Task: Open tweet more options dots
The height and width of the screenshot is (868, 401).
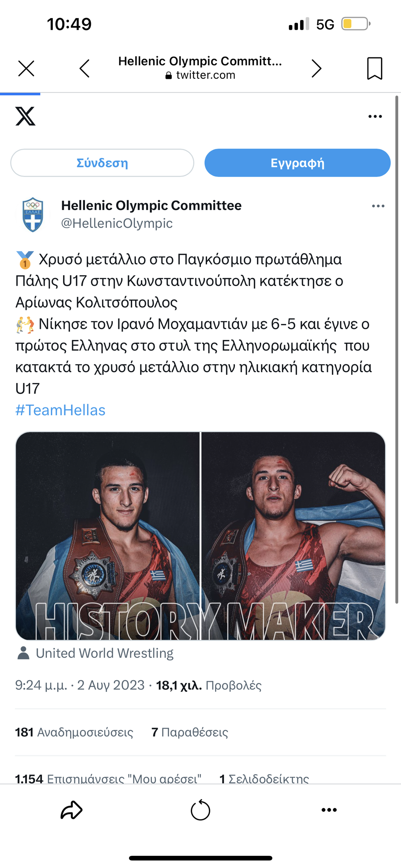Action: [378, 206]
